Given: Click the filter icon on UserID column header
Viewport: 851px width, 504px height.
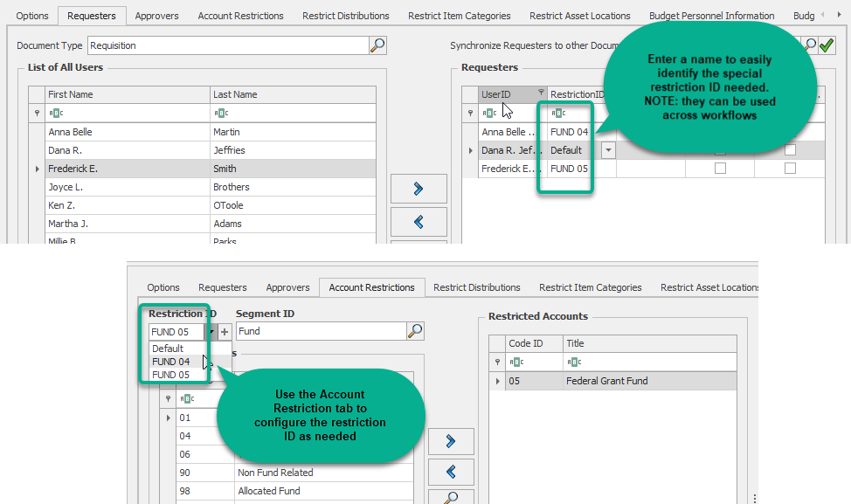Looking at the screenshot, I should [x=540, y=93].
